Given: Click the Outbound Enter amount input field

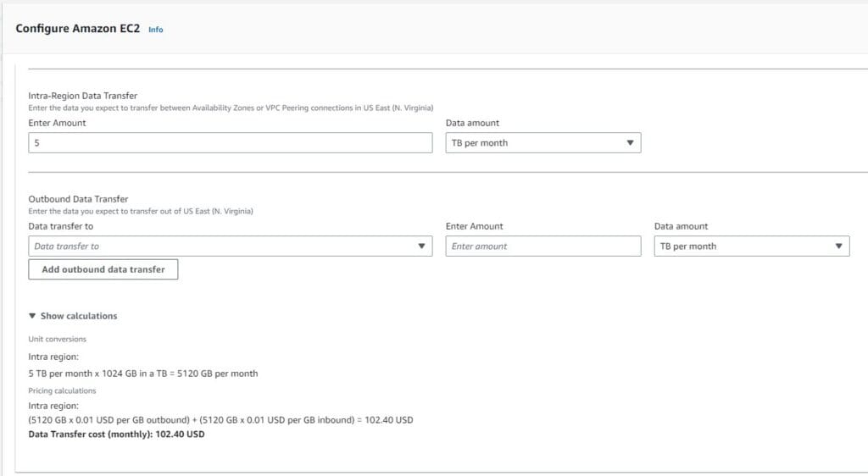Looking at the screenshot, I should point(543,246).
